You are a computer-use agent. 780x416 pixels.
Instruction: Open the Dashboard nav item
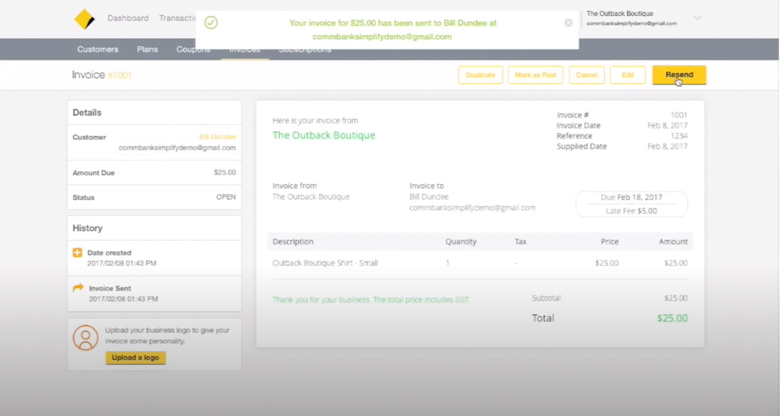[128, 18]
